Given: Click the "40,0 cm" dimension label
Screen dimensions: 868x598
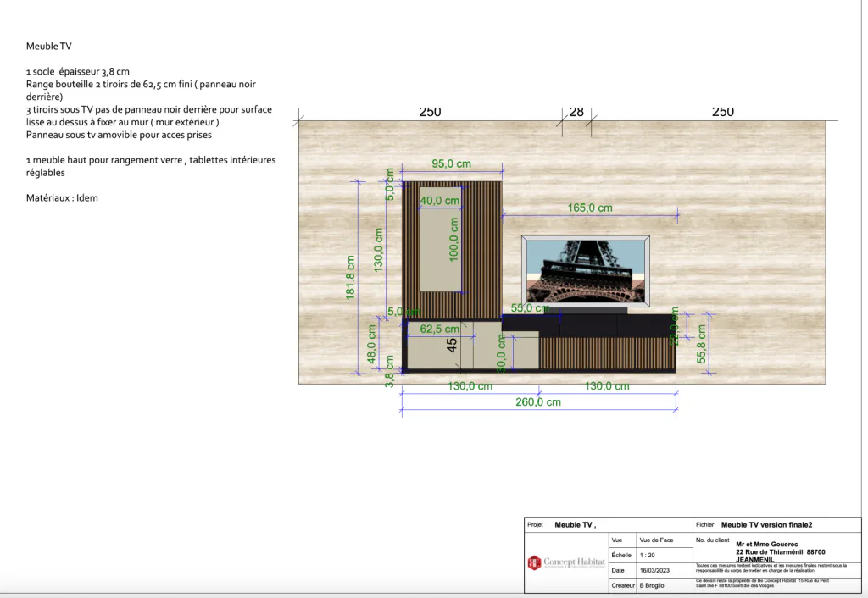Looking at the screenshot, I should (440, 200).
